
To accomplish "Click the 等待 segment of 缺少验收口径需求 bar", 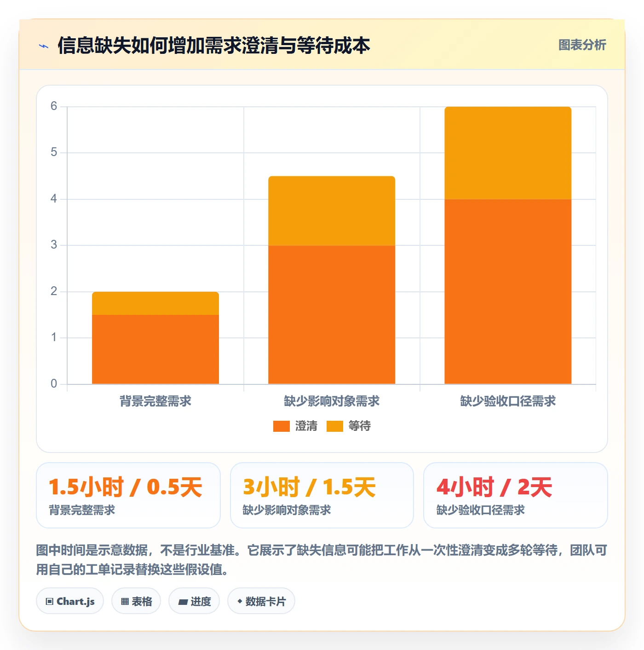I will click(x=508, y=153).
